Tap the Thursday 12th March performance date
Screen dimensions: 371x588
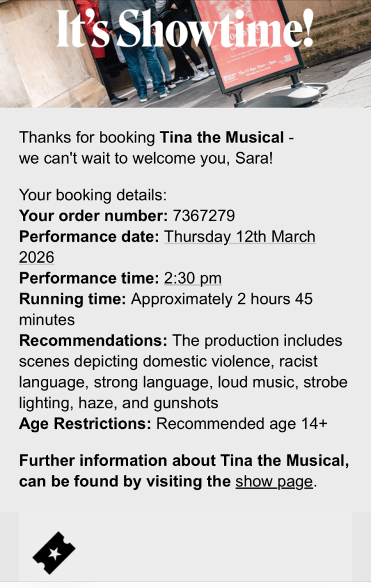(239, 237)
